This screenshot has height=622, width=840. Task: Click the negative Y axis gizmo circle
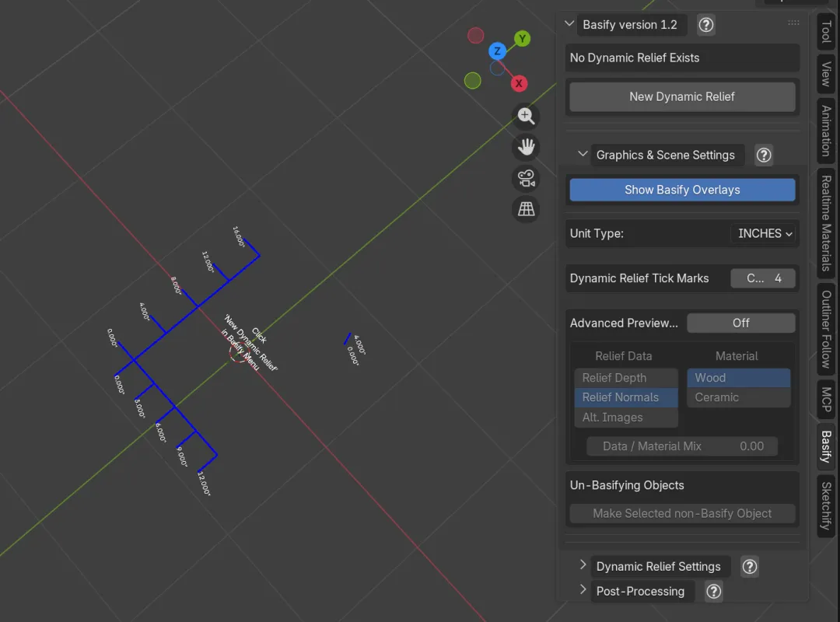(x=473, y=81)
